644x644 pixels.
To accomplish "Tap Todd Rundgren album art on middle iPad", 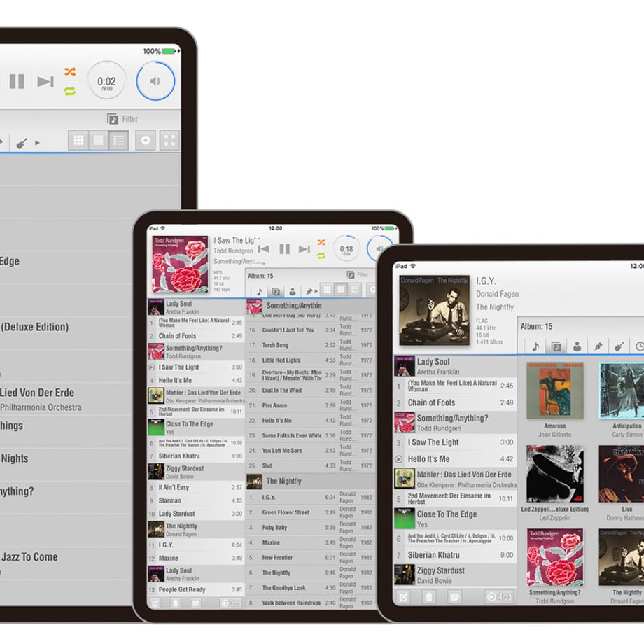I will pos(180,264).
